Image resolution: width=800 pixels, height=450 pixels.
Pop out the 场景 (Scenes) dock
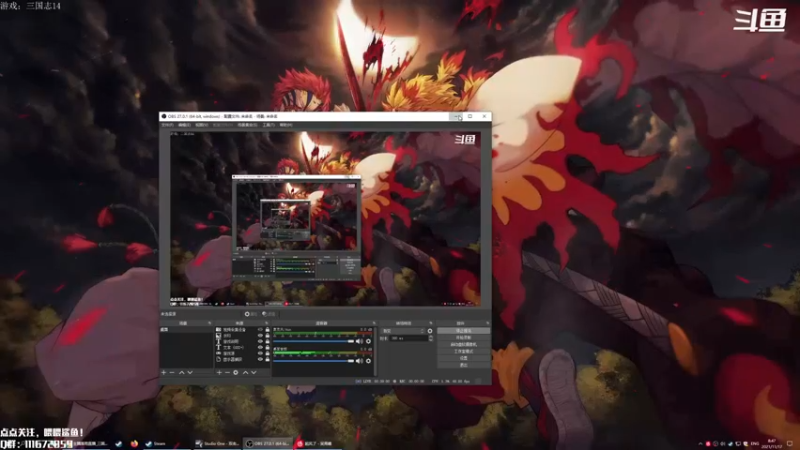(210, 323)
